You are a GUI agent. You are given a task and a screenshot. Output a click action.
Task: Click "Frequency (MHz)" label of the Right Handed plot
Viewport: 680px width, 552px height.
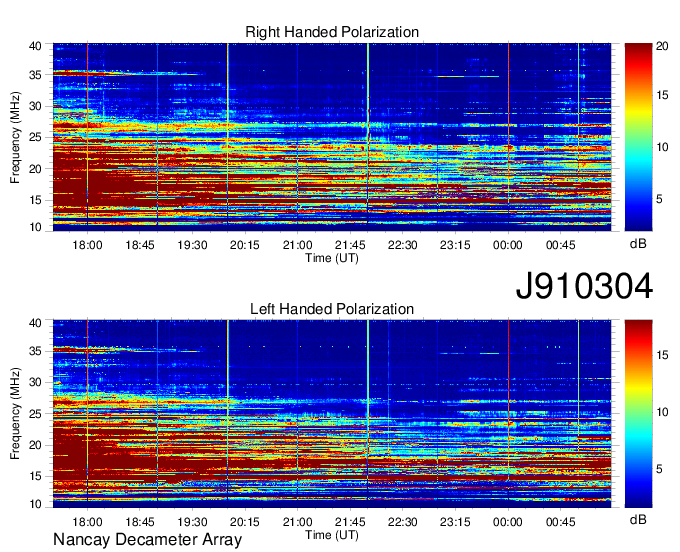(x=15, y=137)
